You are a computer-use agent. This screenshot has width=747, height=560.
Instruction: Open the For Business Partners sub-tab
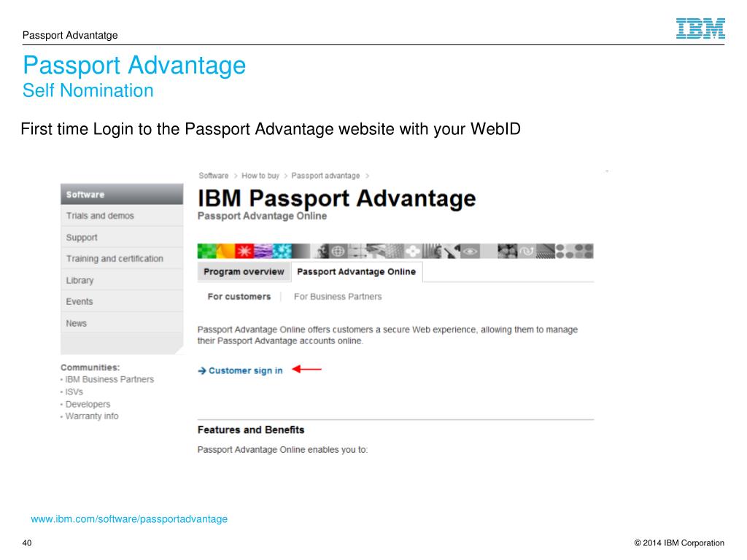pyautogui.click(x=338, y=297)
